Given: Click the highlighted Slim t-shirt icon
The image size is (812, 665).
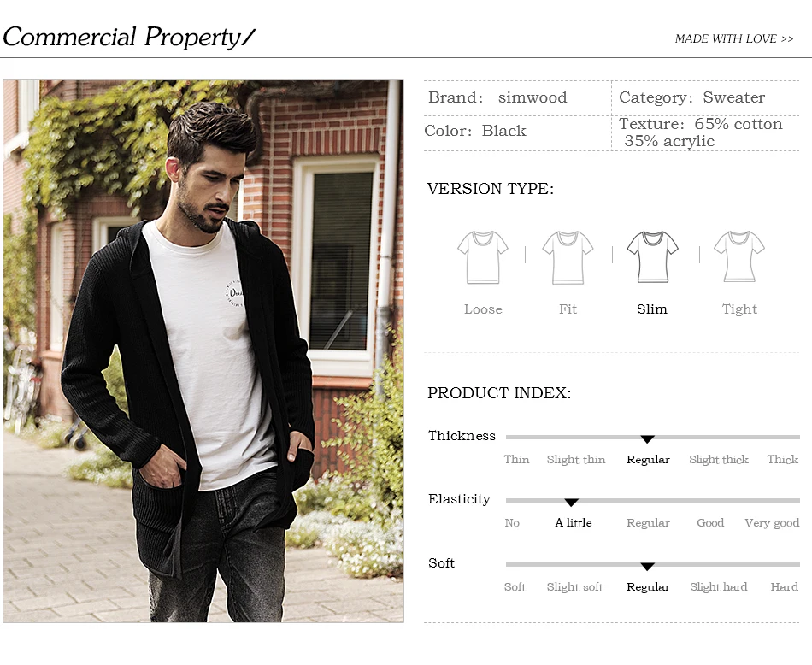Looking at the screenshot, I should (x=652, y=256).
